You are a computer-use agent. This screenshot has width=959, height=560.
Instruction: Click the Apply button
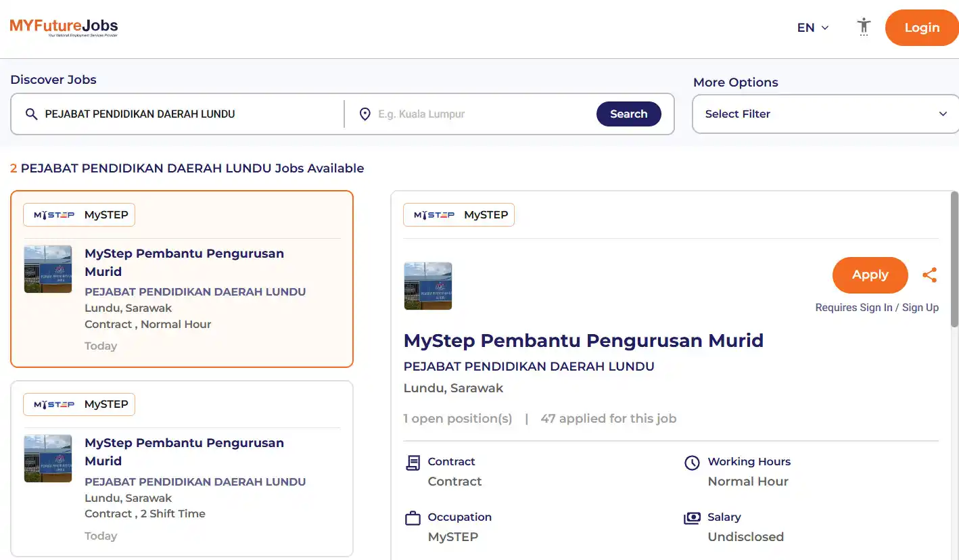(x=870, y=275)
